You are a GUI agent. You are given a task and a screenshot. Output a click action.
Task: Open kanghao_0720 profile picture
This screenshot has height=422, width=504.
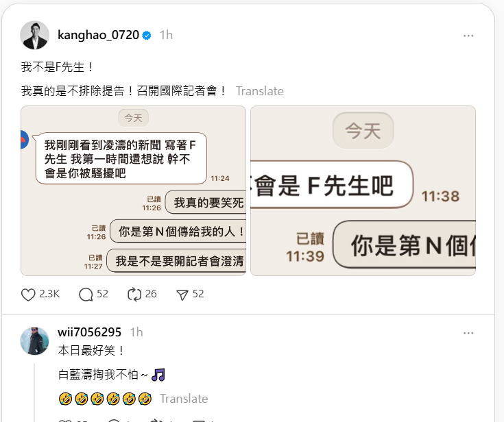point(35,36)
